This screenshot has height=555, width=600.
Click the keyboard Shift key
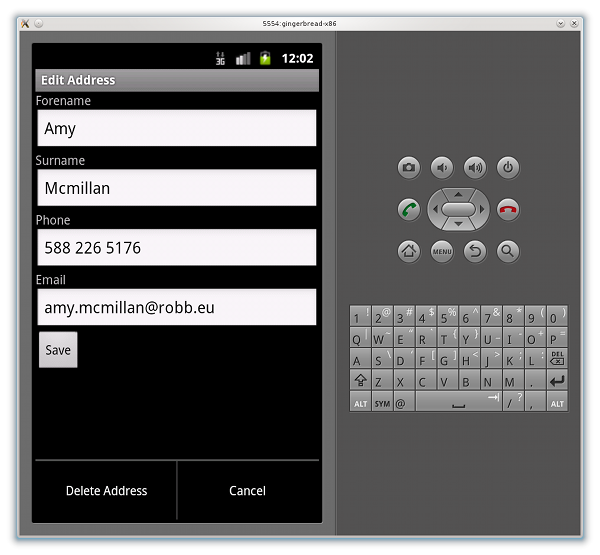[360, 380]
